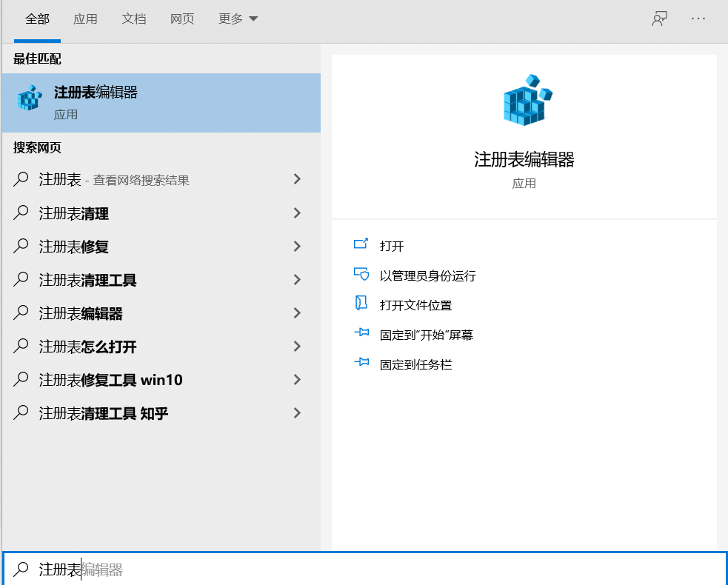Viewport: 728px width, 585px height.
Task: Click the 固定到"开始"屏幕 pin icon
Action: click(x=362, y=333)
